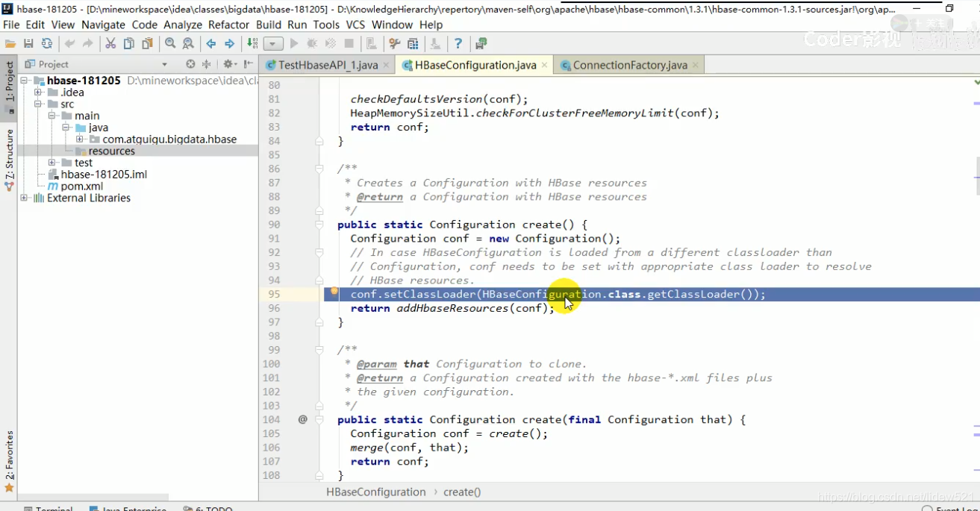This screenshot has width=980, height=511.
Task: Click the Find magnifier icon
Action: point(170,44)
